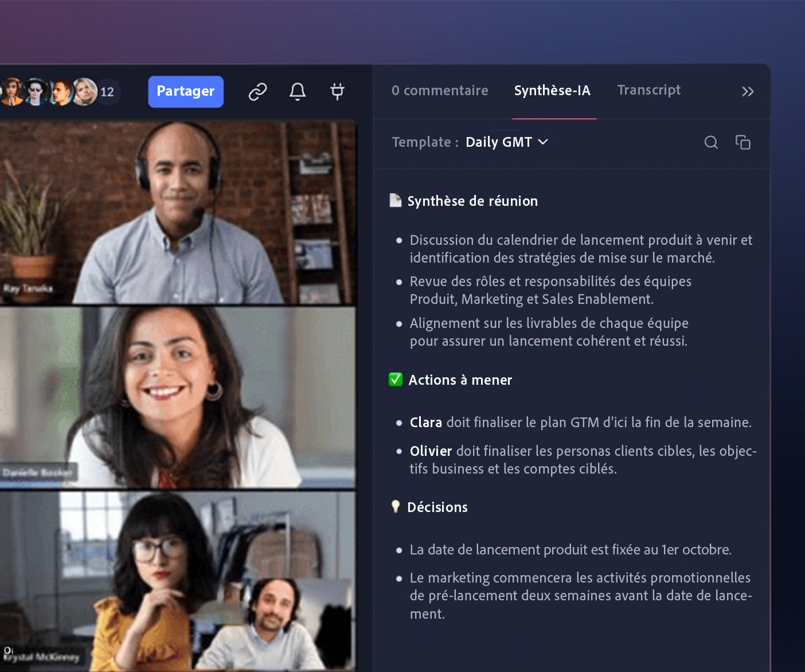The image size is (805, 672).
Task: Expand the list of 12 participants
Action: click(x=107, y=91)
